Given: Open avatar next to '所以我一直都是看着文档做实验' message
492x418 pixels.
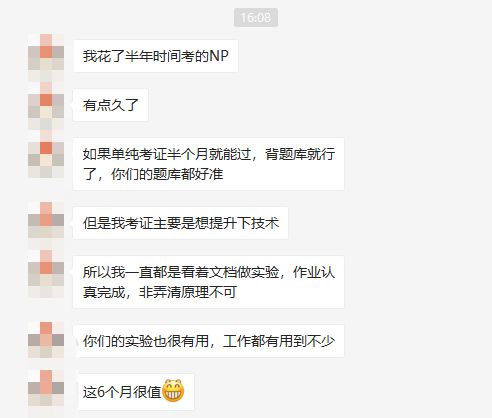Looking at the screenshot, I should coord(46,274).
